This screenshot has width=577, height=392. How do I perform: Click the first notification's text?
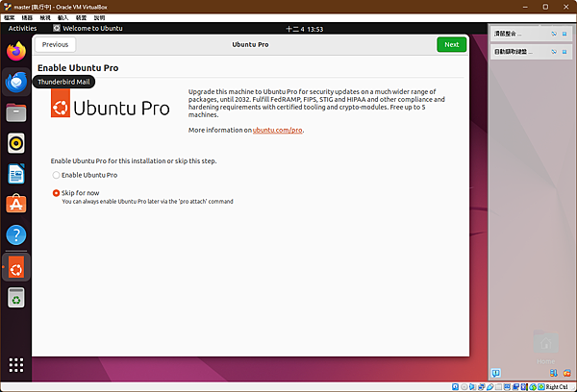[x=508, y=34]
